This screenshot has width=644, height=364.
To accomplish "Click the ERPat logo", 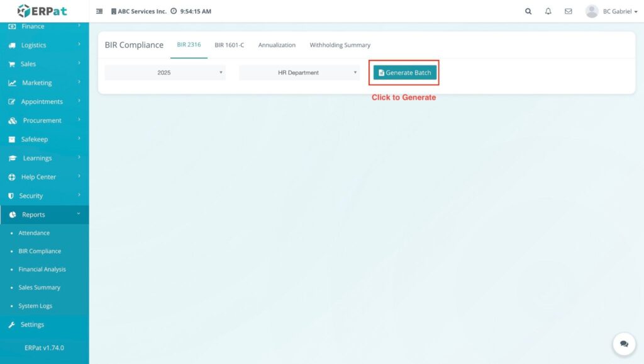I will 42,11.
